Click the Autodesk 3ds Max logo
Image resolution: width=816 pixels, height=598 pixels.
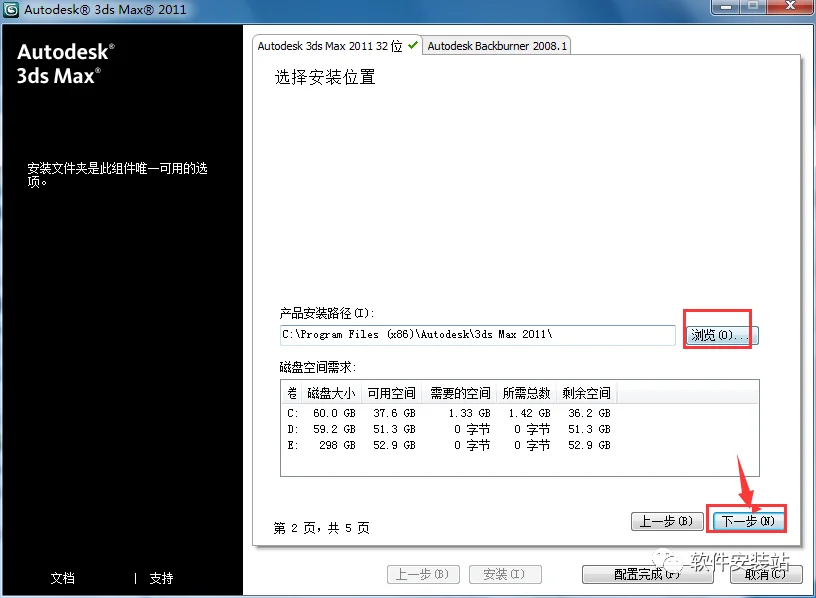pos(66,63)
